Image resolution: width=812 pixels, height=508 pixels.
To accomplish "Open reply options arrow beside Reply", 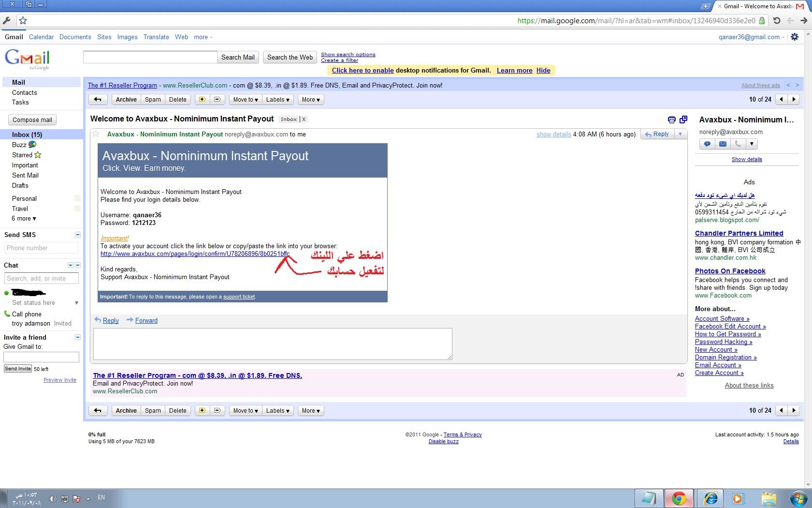I will coord(680,134).
